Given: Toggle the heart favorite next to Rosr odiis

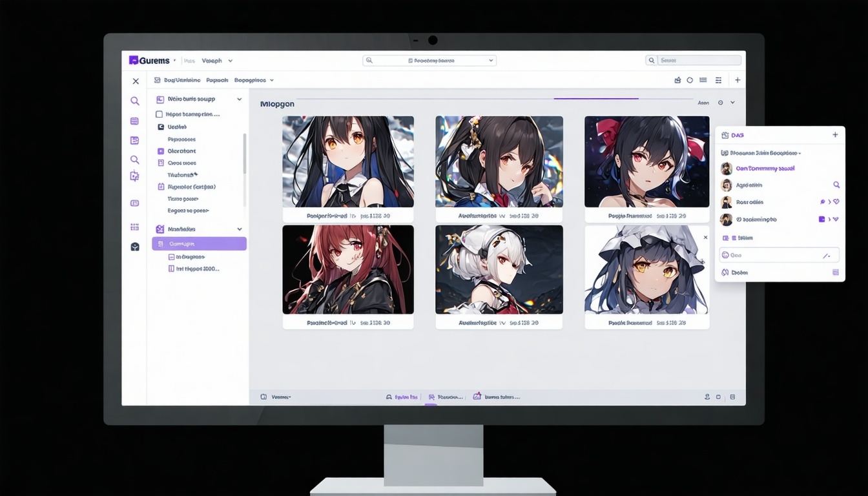Looking at the screenshot, I should tap(836, 201).
